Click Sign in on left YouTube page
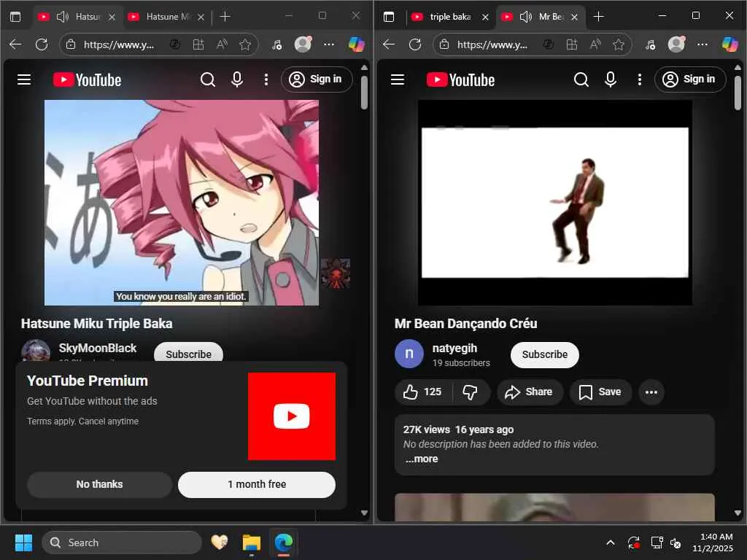The image size is (747, 560). coord(317,79)
